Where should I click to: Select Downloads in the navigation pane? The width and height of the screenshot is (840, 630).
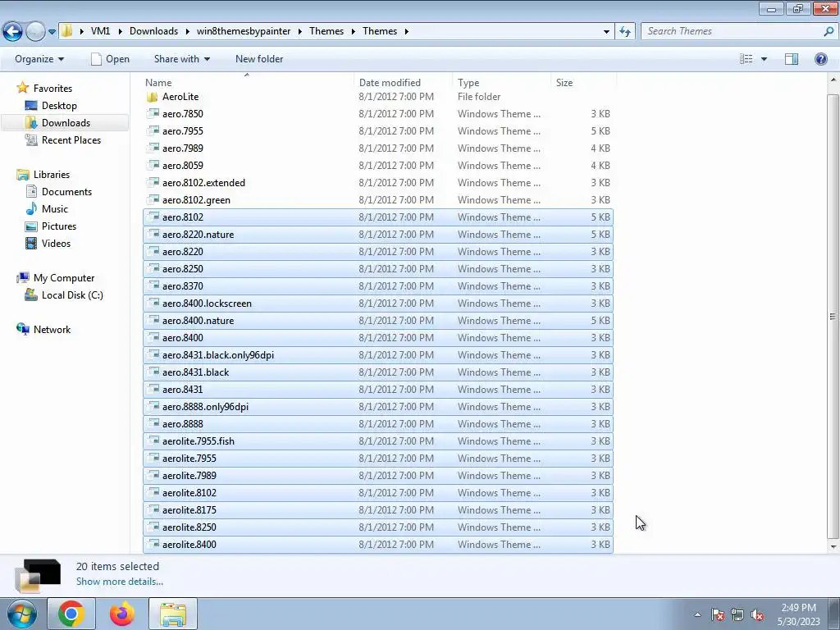pyautogui.click(x=66, y=123)
